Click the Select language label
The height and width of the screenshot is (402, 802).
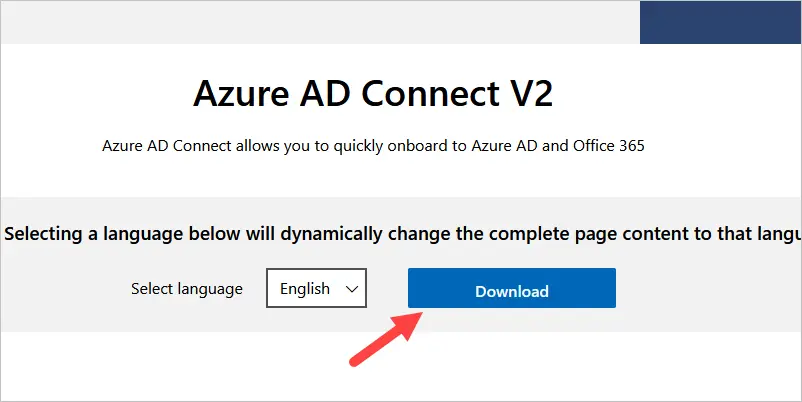click(187, 288)
